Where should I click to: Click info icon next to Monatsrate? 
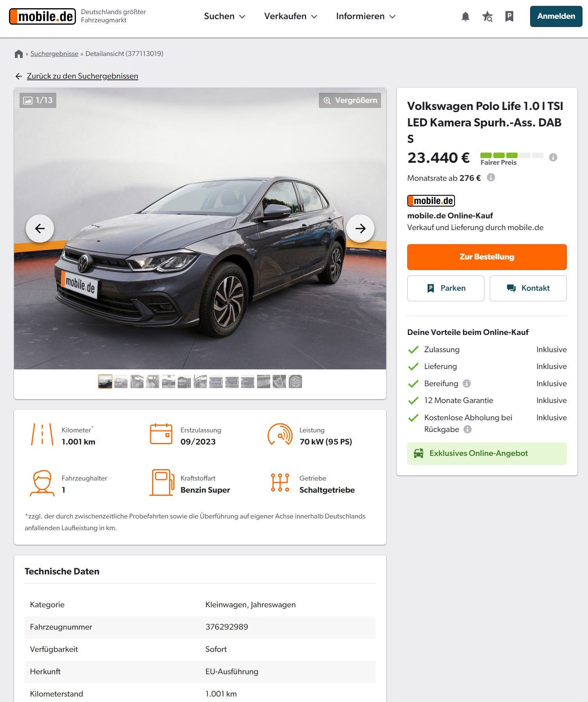tap(491, 178)
